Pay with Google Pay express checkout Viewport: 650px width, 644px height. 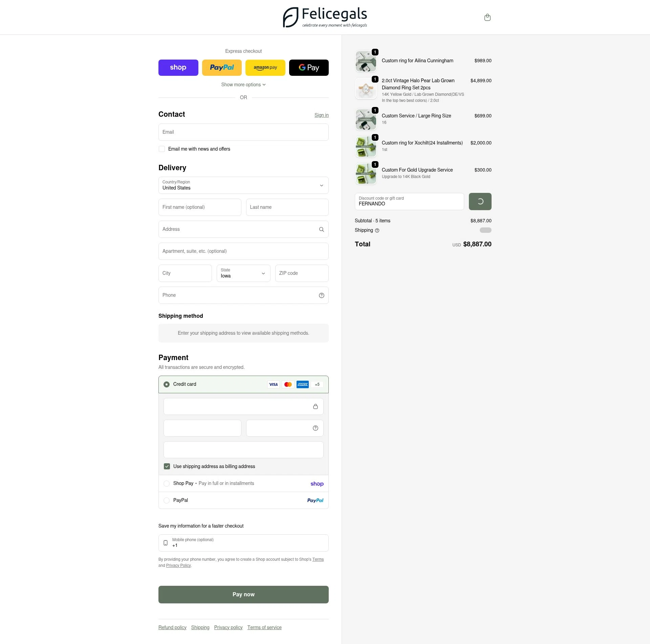[308, 67]
